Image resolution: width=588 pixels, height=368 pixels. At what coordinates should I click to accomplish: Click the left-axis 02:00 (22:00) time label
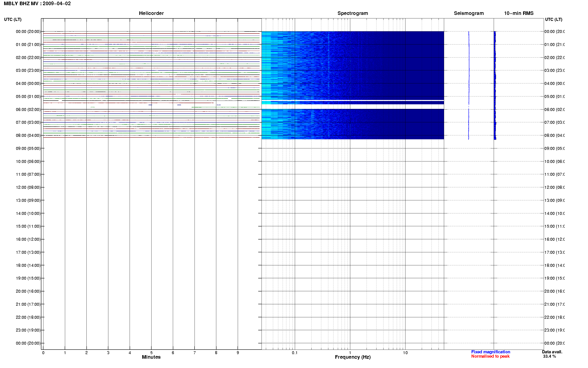coord(28,58)
